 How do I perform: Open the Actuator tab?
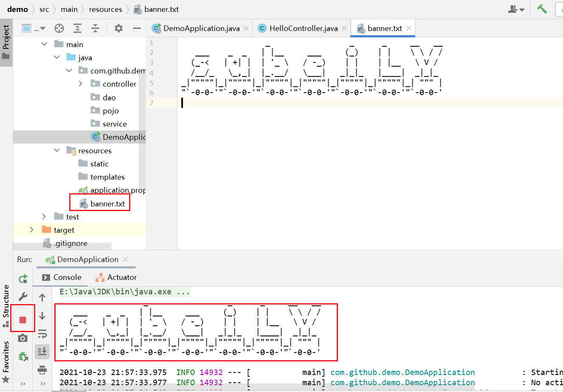(x=116, y=277)
